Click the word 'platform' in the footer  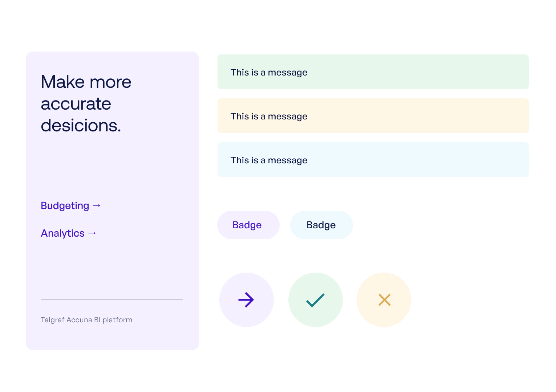117,320
